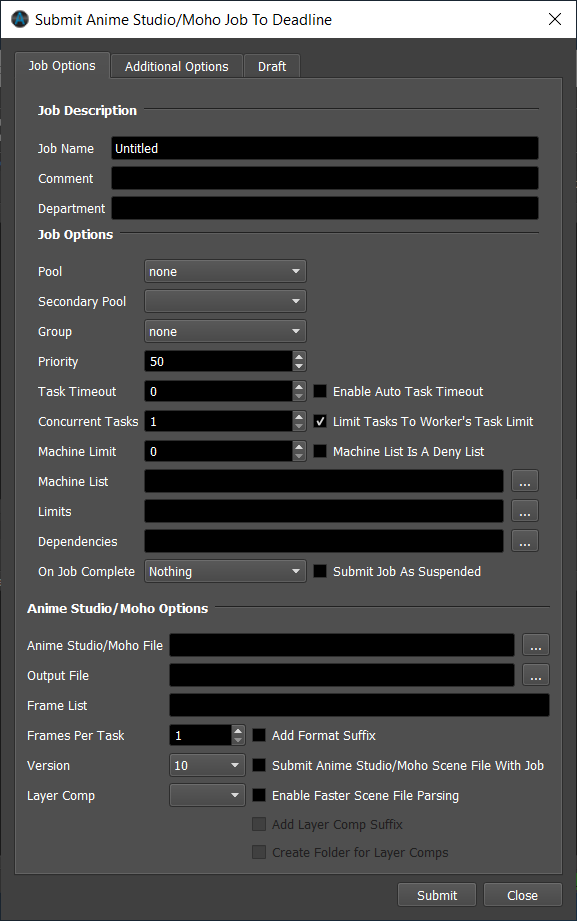The width and height of the screenshot is (577, 921).
Task: Uncheck Limit Tasks To Worker's Task Limit
Action: 320,421
